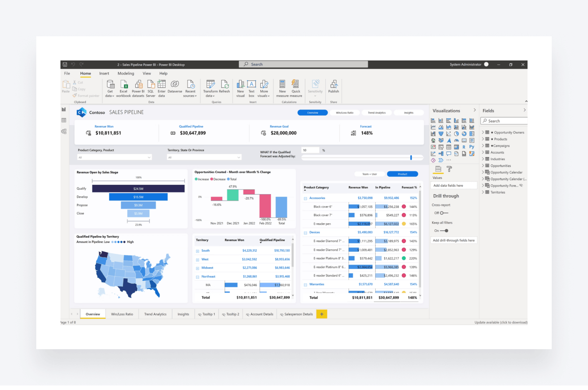This screenshot has height=390, width=588.
Task: Open the Insert ribbon tab
Action: coord(104,73)
